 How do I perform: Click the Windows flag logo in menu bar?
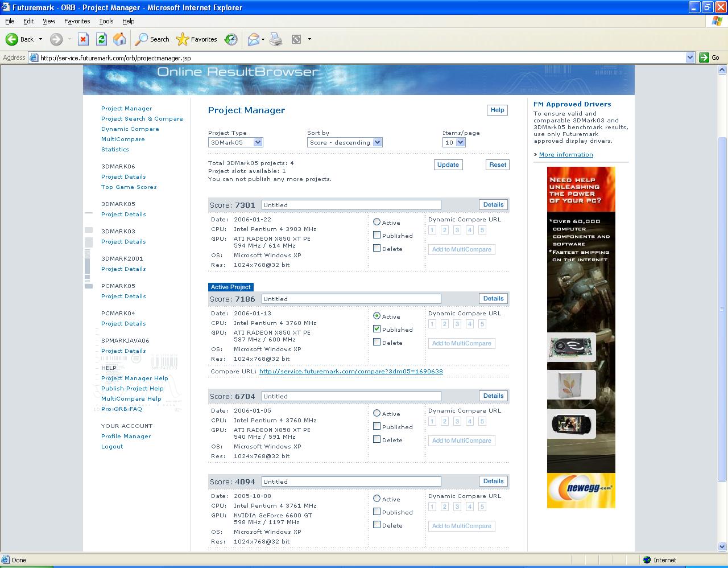pos(717,21)
